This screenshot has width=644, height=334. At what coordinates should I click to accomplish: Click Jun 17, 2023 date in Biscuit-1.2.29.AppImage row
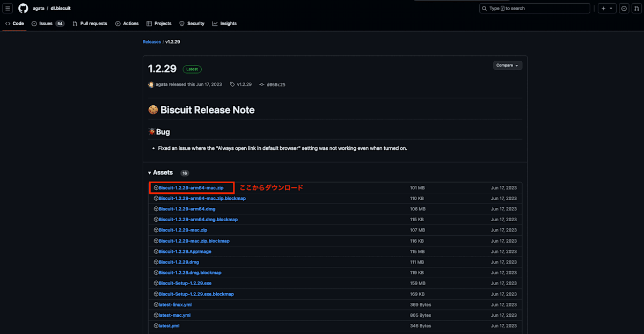tap(504, 251)
